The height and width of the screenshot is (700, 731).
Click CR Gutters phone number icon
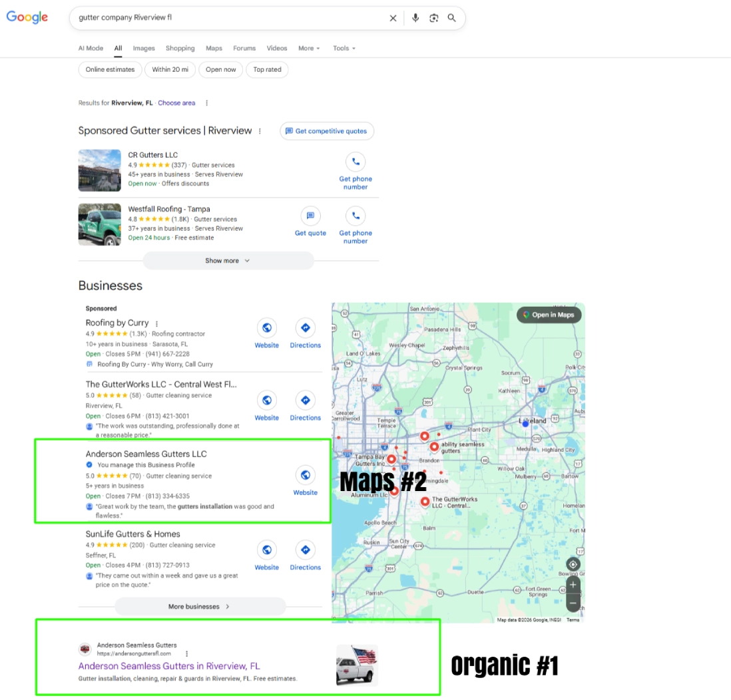(x=356, y=162)
